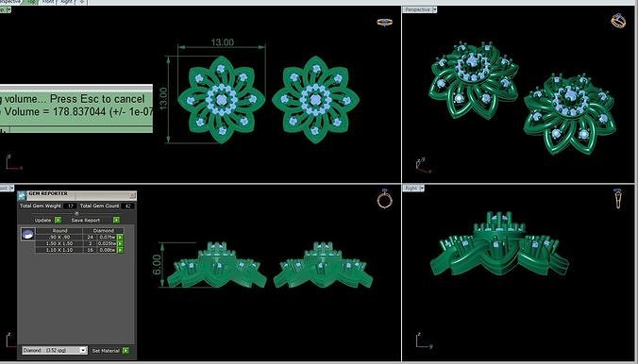The height and width of the screenshot is (364, 638).
Task: Click the Update label in Gem Reporter
Action: click(42, 220)
